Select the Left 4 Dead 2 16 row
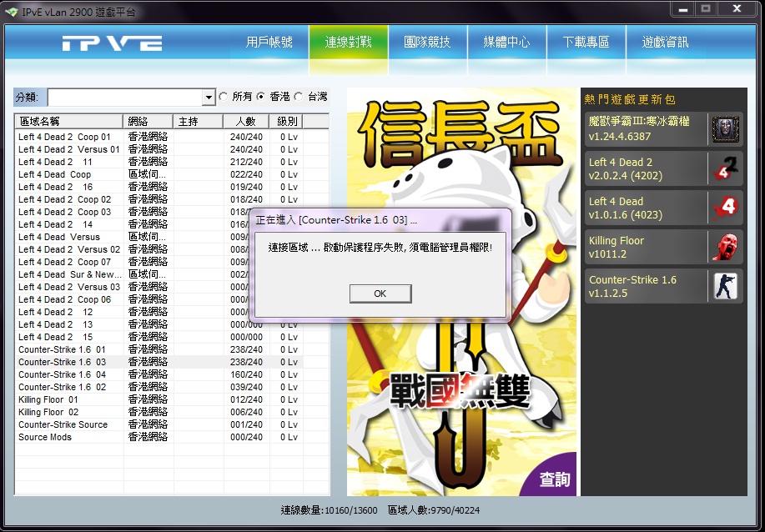Screen dimensions: 765x532 pyautogui.click(x=159, y=187)
